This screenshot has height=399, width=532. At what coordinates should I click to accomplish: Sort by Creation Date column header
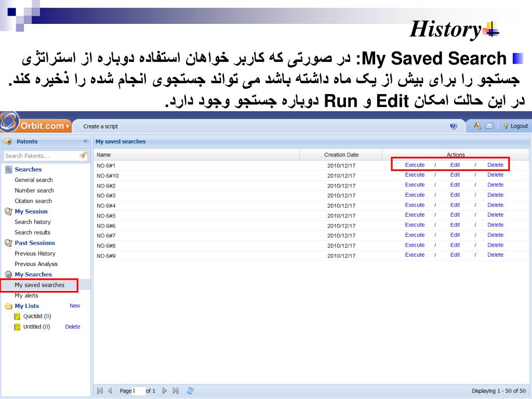pyautogui.click(x=341, y=155)
